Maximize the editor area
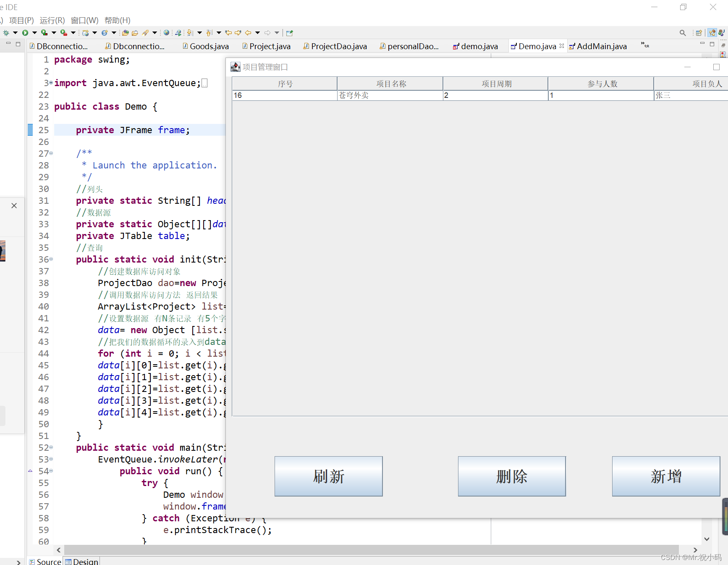 coord(712,44)
